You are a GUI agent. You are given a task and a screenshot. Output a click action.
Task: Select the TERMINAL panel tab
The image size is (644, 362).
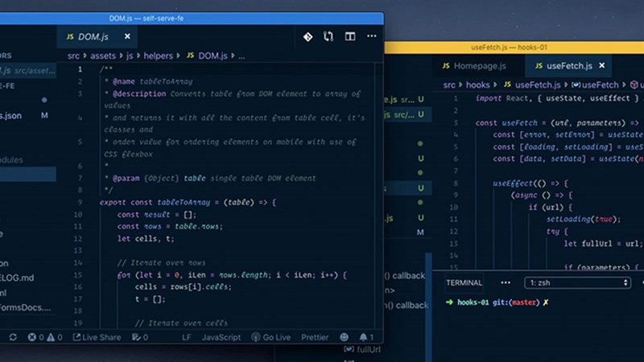point(464,282)
